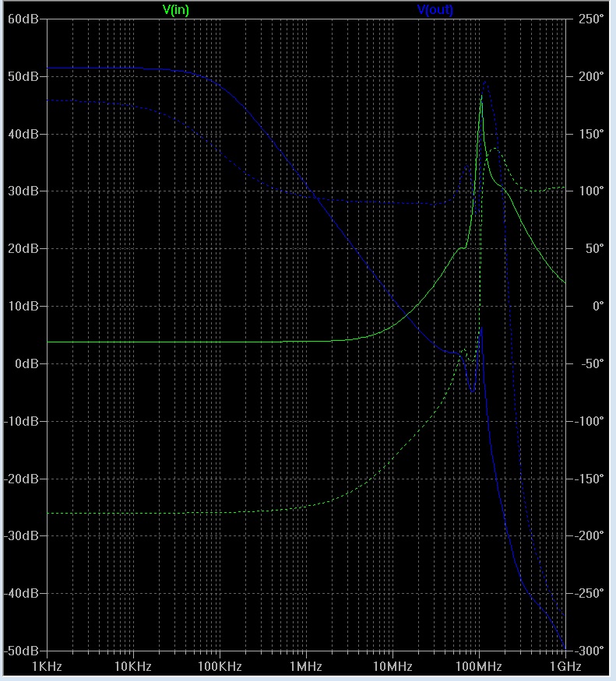The width and height of the screenshot is (616, 681).
Task: Click the 1MHz frequency axis label
Action: pyautogui.click(x=306, y=666)
